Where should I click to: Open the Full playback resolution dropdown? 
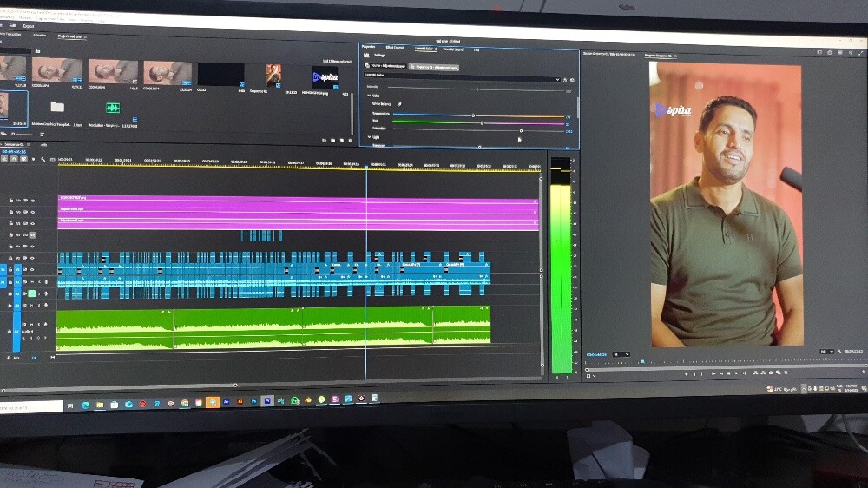pyautogui.click(x=827, y=352)
